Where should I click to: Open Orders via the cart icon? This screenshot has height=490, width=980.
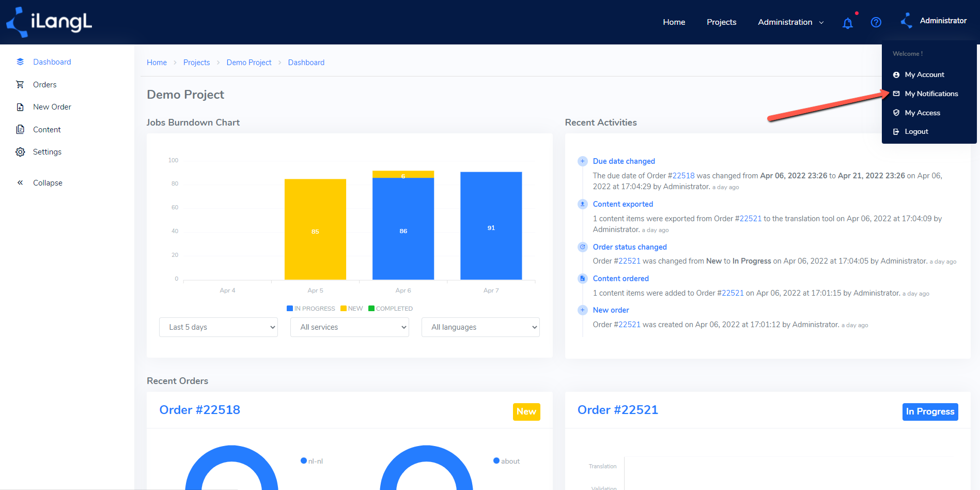(x=20, y=84)
